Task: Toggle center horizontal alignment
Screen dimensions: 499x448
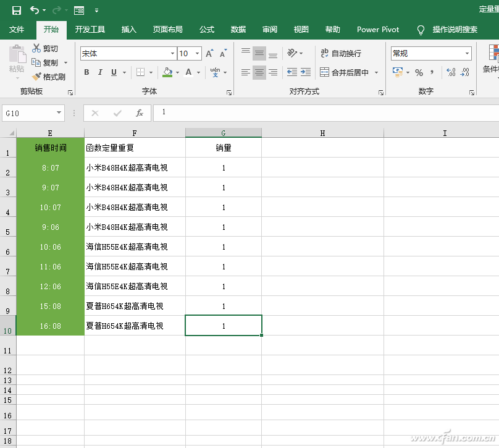Action: (x=259, y=72)
